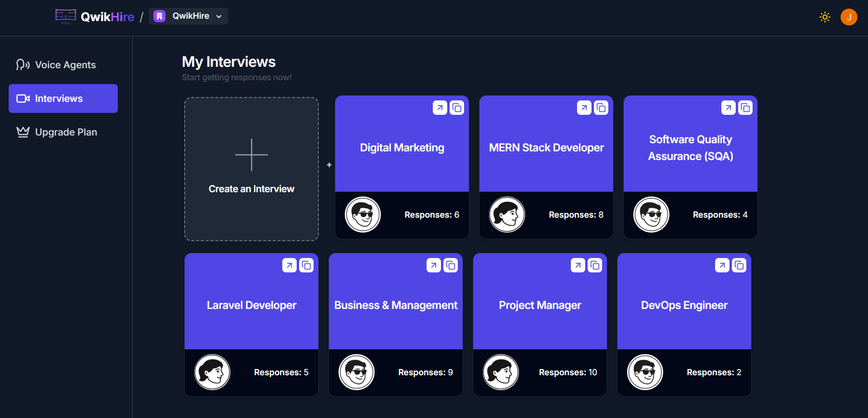
Task: Click interviewer avatar on DevOps Engineer card
Action: pyautogui.click(x=645, y=372)
